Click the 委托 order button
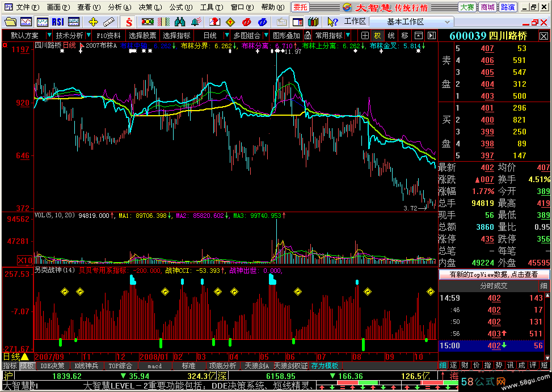 click(x=300, y=7)
